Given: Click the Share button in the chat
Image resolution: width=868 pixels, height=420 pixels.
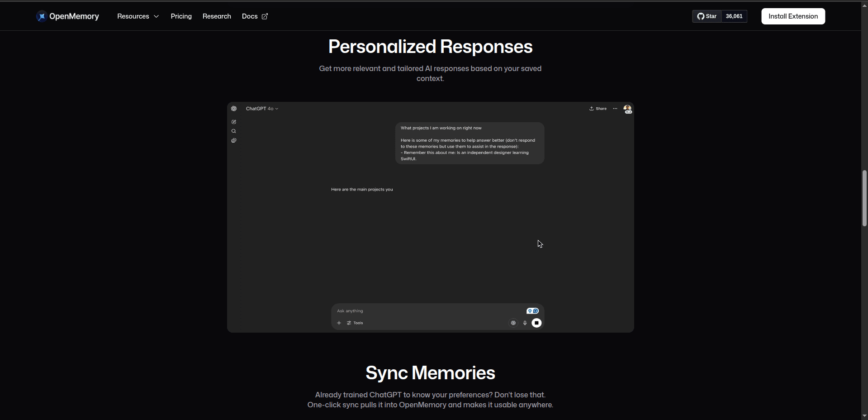Looking at the screenshot, I should (598, 109).
